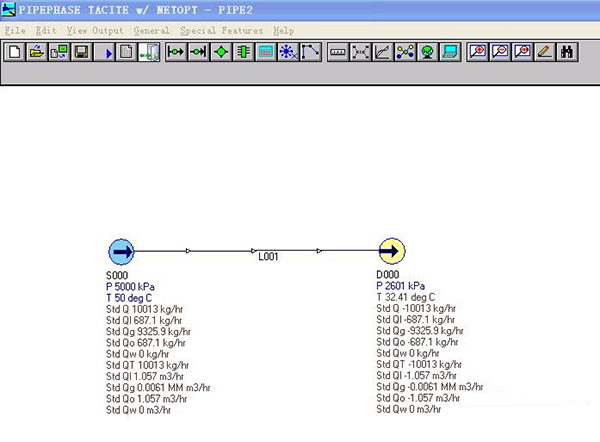Click the teal calculator panel icon
Screen dimensions: 600x442
tap(266, 52)
